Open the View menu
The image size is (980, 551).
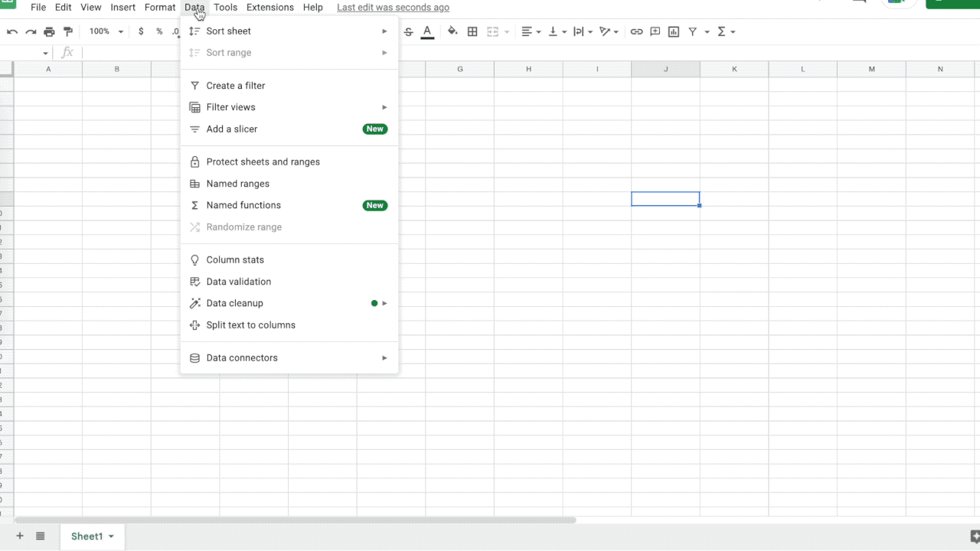(x=90, y=8)
